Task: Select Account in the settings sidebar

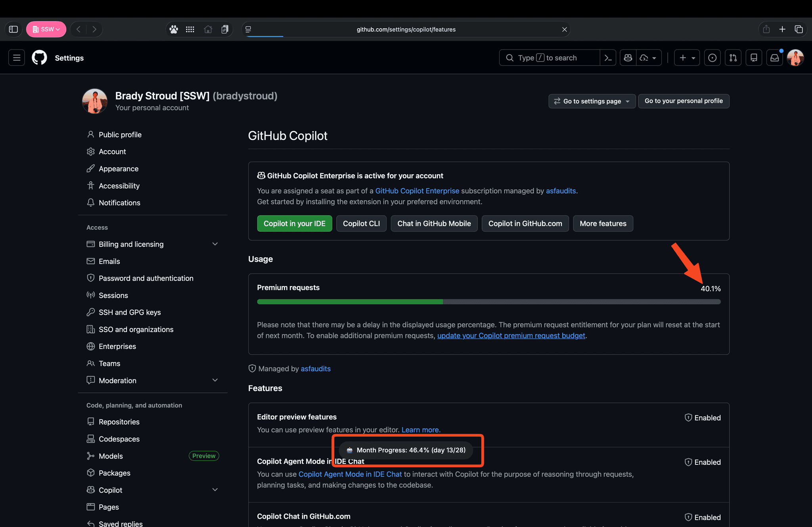Action: tap(112, 151)
